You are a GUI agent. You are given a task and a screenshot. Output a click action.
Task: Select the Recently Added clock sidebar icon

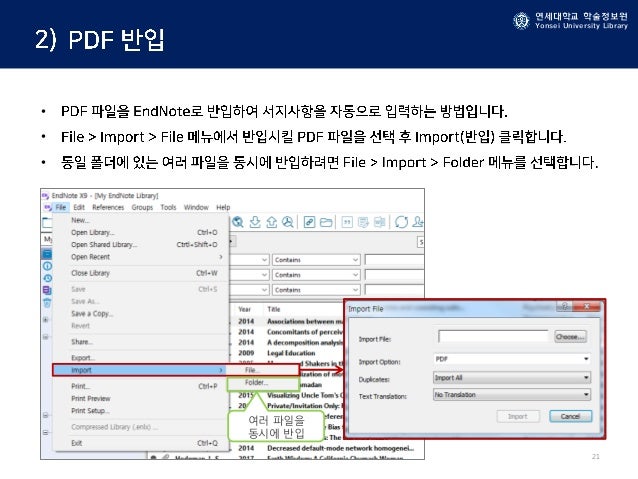pos(47,278)
